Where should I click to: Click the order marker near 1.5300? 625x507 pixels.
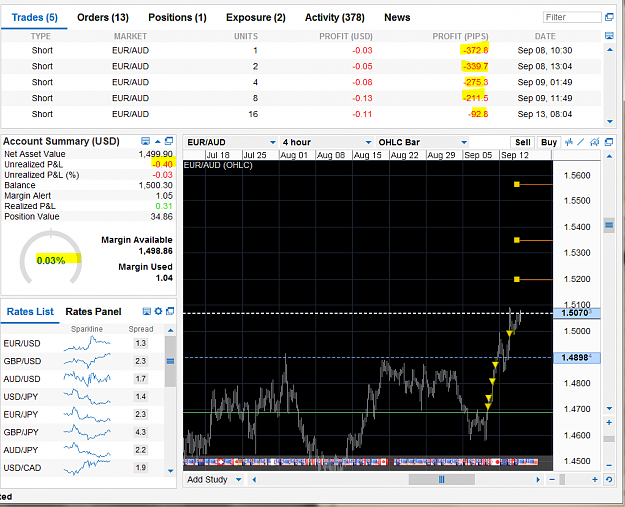[517, 240]
